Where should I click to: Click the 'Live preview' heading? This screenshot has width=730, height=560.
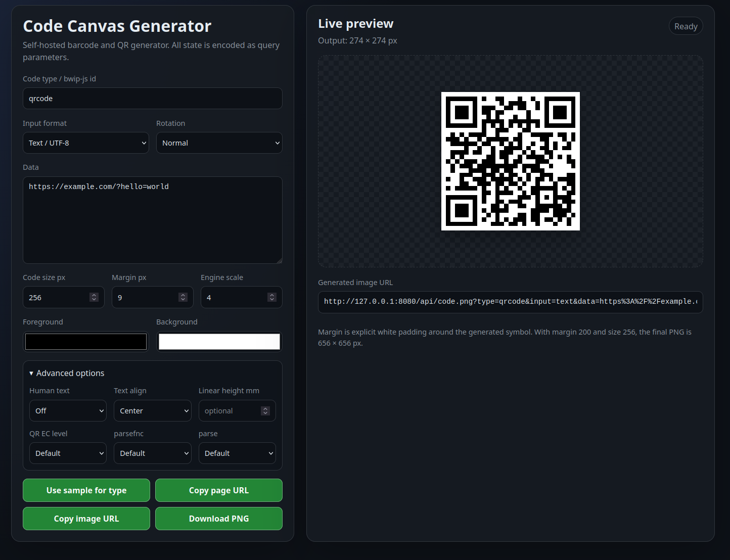click(355, 24)
